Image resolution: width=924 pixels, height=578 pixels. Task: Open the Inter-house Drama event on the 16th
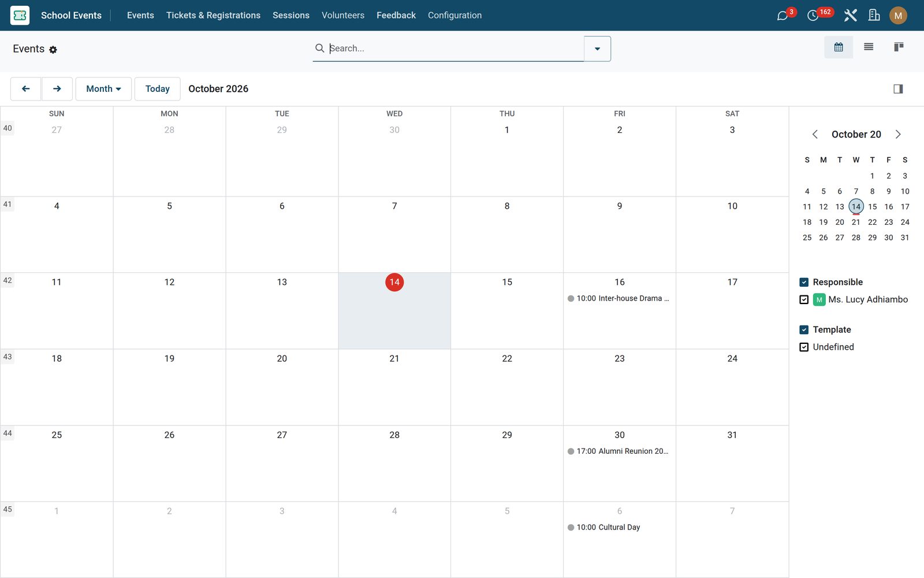click(x=619, y=298)
